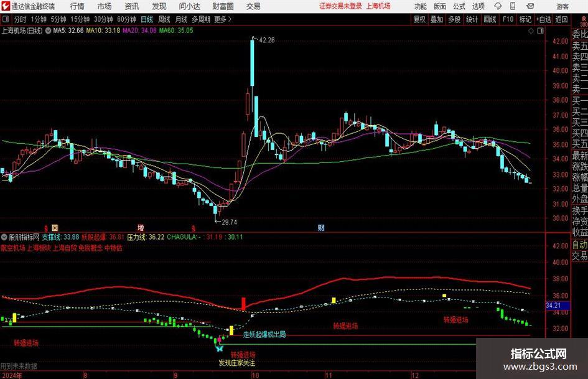
Task: Click the 回 info marker below the chart
Action: coord(55,228)
